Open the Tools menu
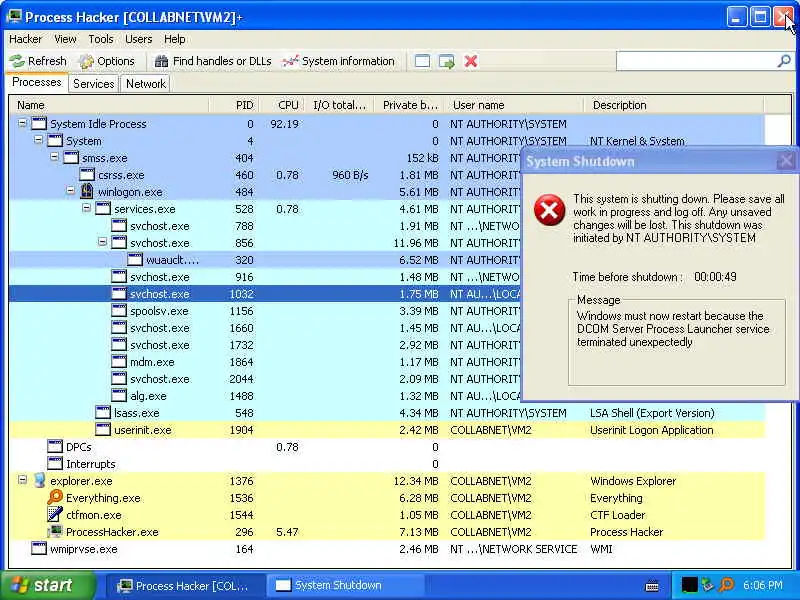This screenshot has height=600, width=800. (101, 39)
